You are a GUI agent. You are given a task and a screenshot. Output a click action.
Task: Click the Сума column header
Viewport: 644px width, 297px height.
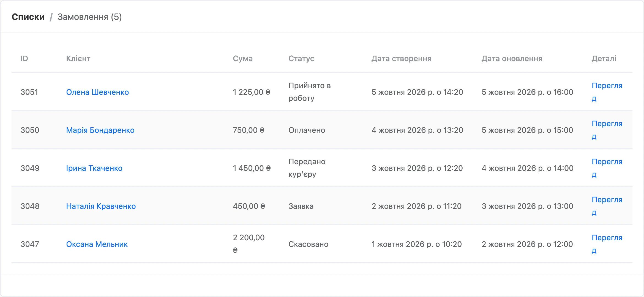click(x=243, y=58)
